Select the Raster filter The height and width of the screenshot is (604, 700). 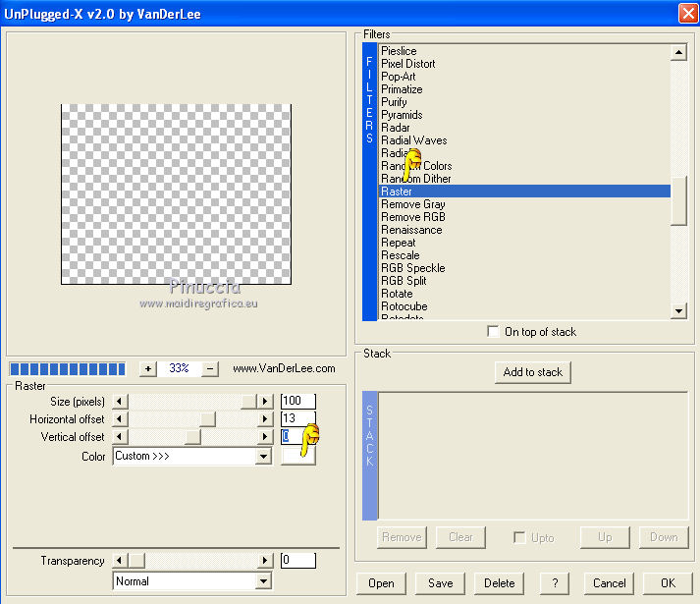tap(524, 192)
